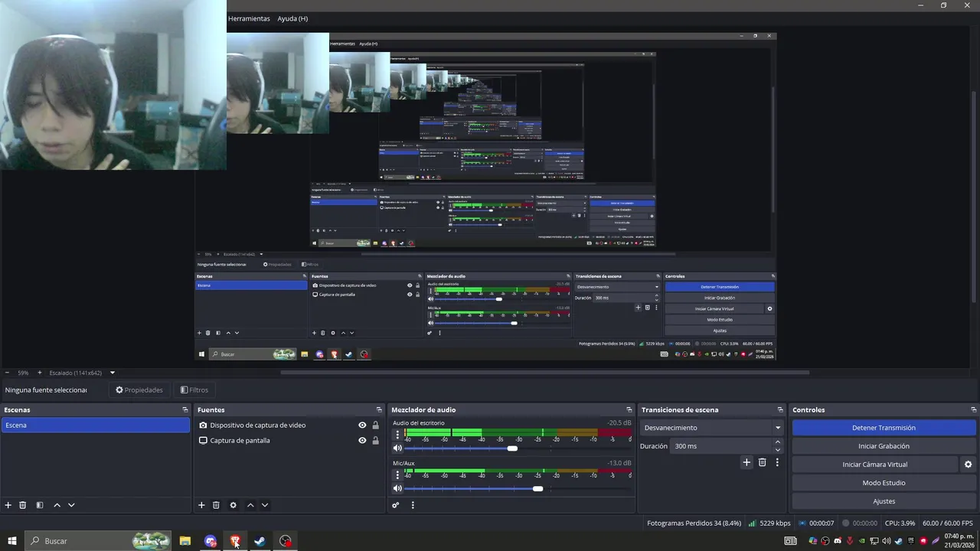Mute Mic/Aux speaker icon

click(x=397, y=488)
